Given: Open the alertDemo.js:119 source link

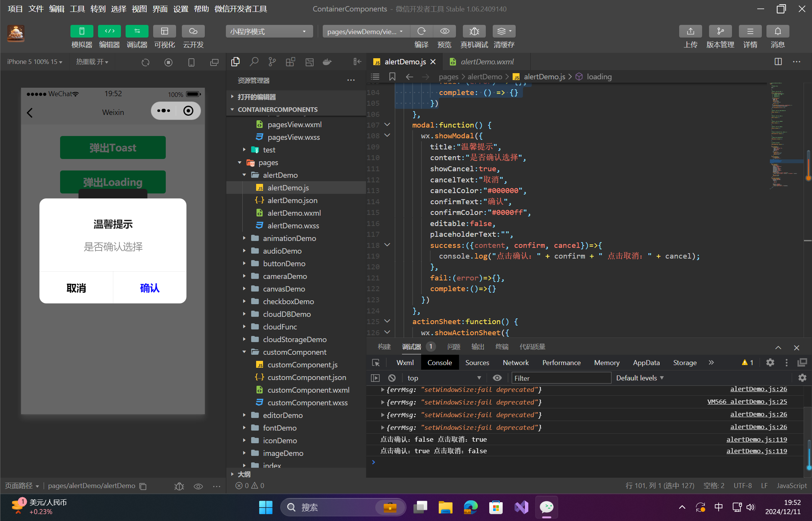Looking at the screenshot, I should [x=756, y=439].
